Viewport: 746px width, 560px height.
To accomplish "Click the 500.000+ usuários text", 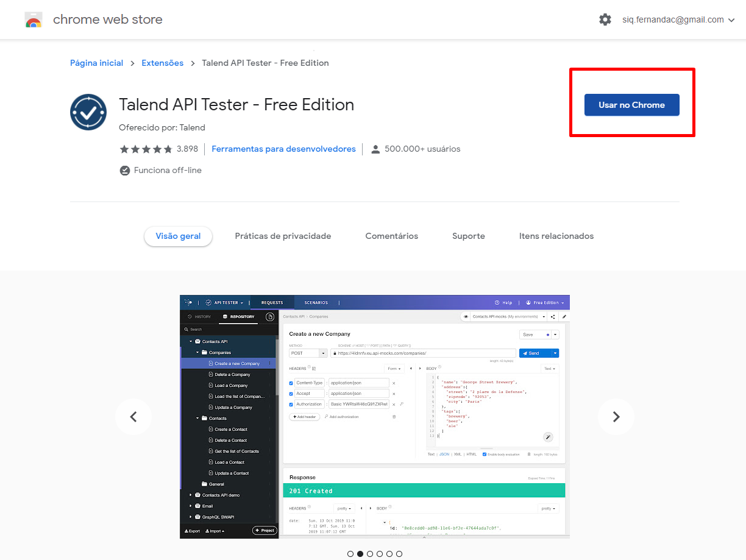I will [422, 149].
